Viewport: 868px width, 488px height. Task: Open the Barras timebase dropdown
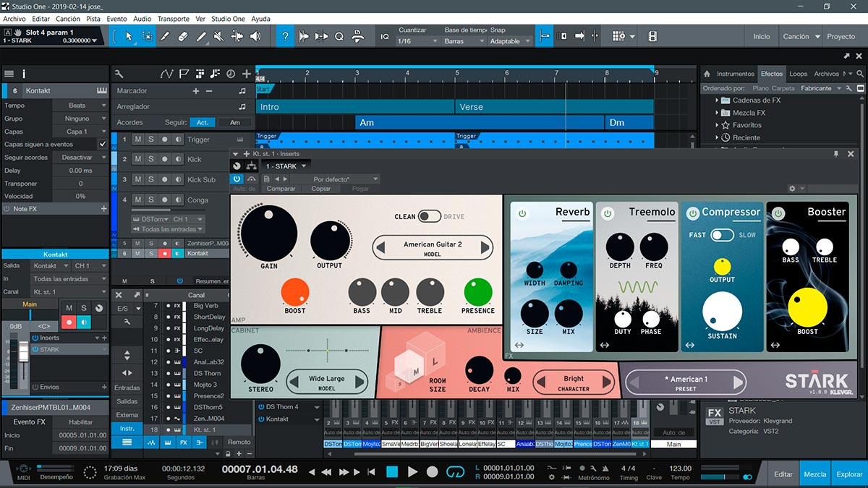pos(463,41)
